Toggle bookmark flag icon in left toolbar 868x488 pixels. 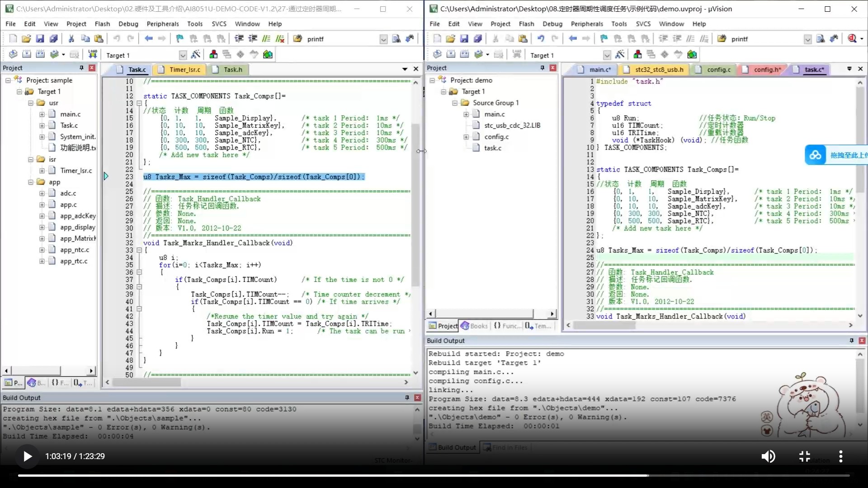click(x=179, y=39)
